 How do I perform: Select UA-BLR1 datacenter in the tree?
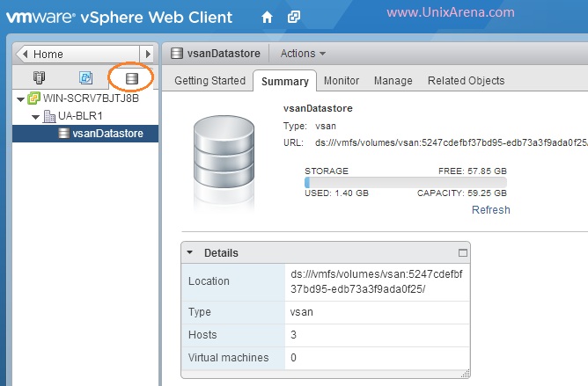[80, 116]
